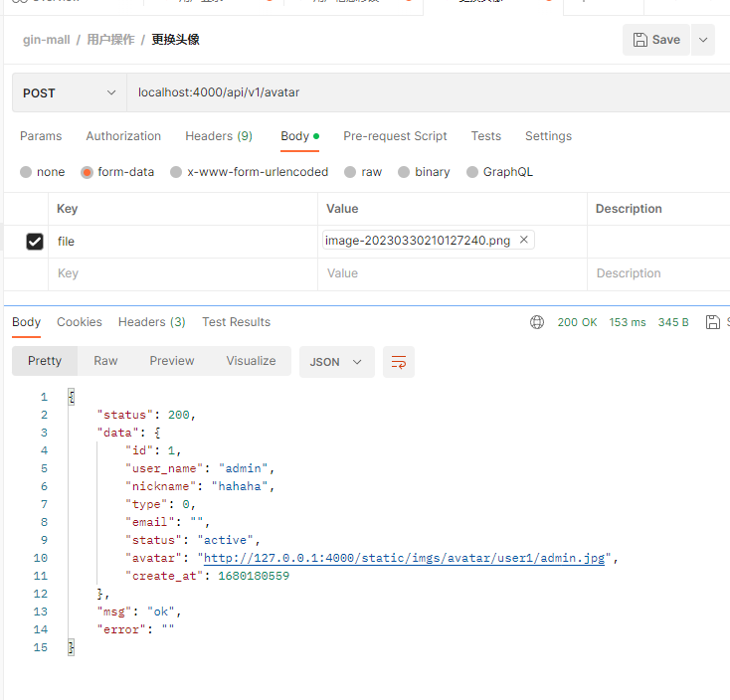Open the response Body tab
This screenshot has width=730, height=700.
tap(27, 322)
